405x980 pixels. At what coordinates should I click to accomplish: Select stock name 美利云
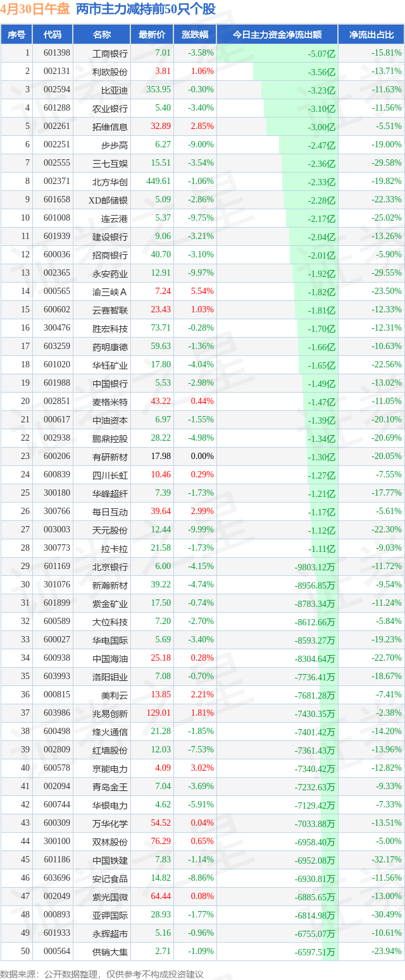coord(115,695)
